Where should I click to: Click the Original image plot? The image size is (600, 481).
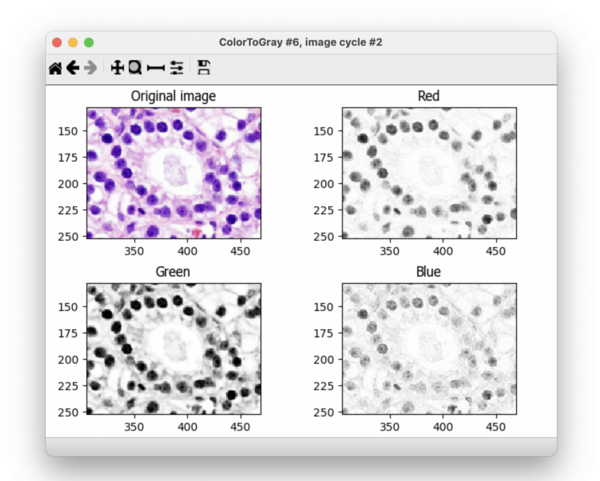coord(174,173)
